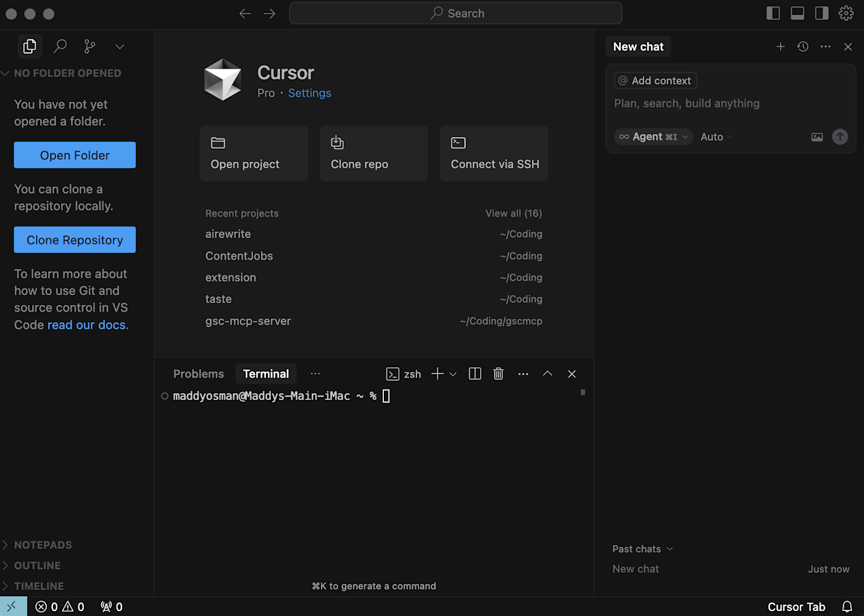This screenshot has width=864, height=616.
Task: Click the top Search command bar
Action: [455, 13]
